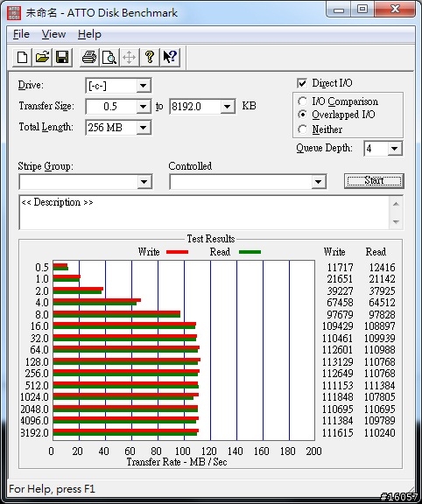Click the move arrows toolbar icon
This screenshot has width=422, height=504.
130,58
